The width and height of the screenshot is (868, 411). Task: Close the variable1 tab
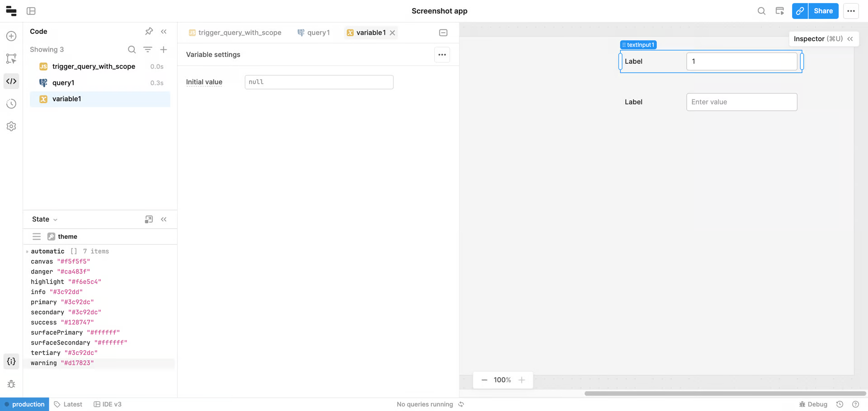pos(392,33)
